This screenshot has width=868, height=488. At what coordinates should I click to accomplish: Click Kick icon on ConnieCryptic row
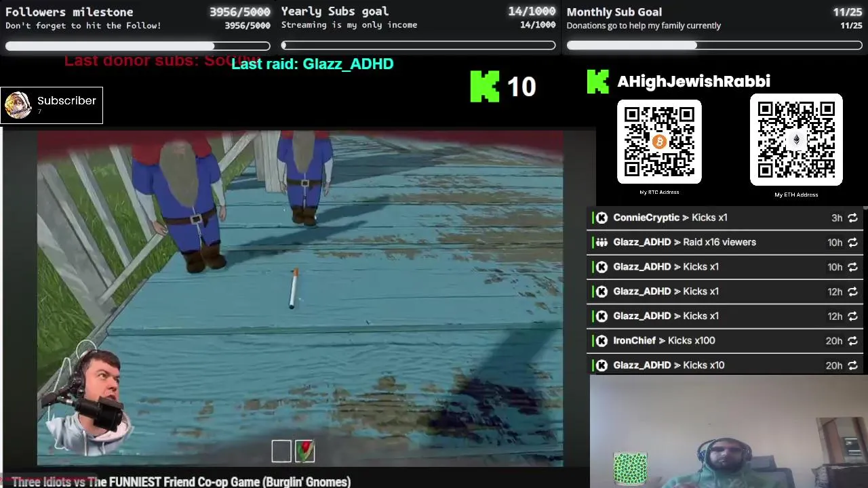(601, 218)
